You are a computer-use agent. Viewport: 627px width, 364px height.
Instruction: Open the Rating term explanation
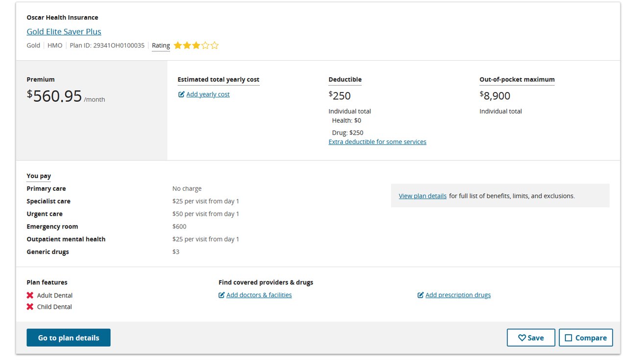click(161, 45)
